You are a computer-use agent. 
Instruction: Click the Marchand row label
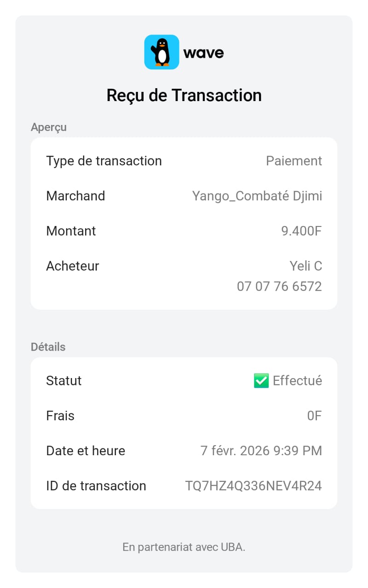pyautogui.click(x=75, y=196)
